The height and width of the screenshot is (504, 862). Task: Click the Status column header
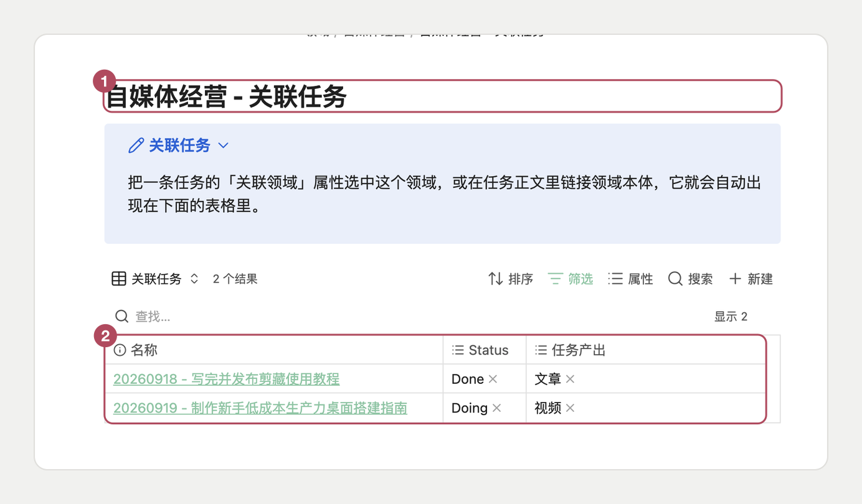(485, 350)
